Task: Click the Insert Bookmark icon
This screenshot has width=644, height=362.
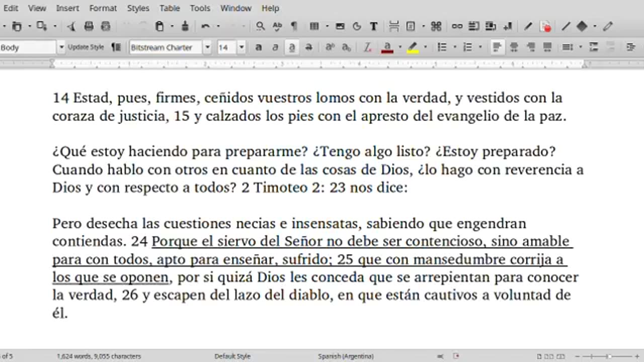Action: (x=507, y=27)
